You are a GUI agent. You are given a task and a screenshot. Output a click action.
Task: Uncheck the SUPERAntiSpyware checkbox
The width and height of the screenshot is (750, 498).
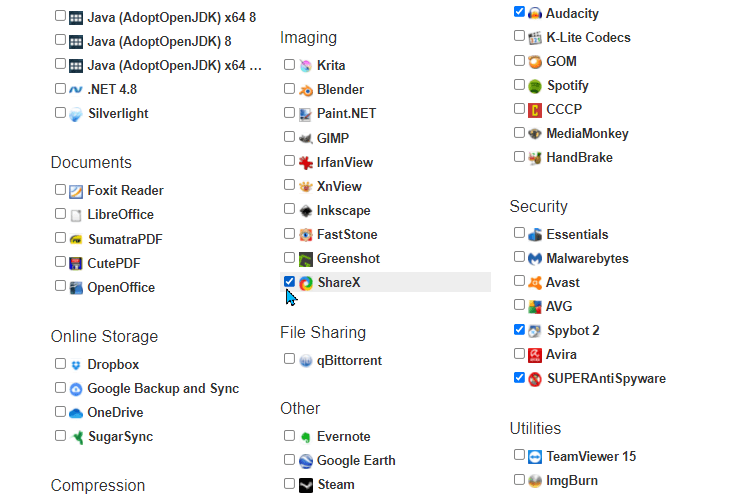519,377
